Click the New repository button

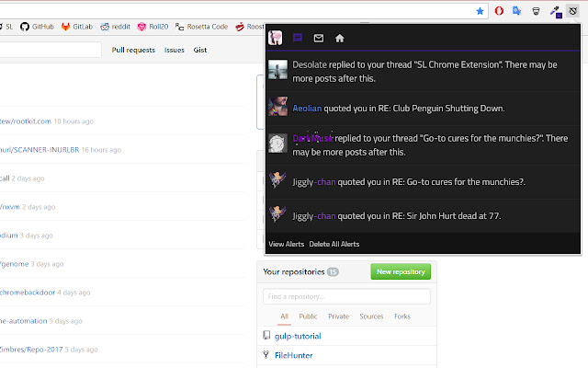401,271
